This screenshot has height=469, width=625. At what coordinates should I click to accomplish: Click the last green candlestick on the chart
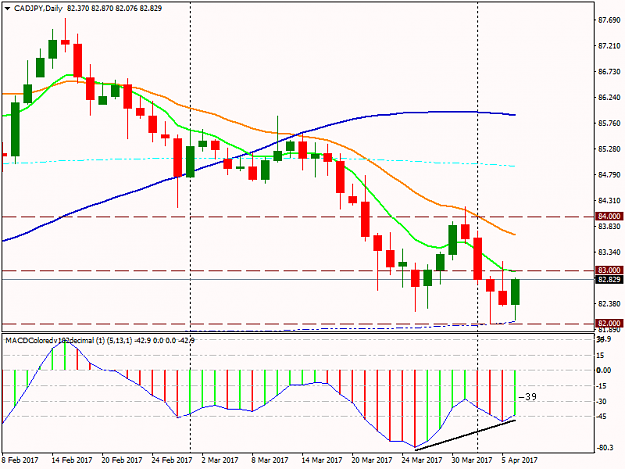click(x=515, y=292)
